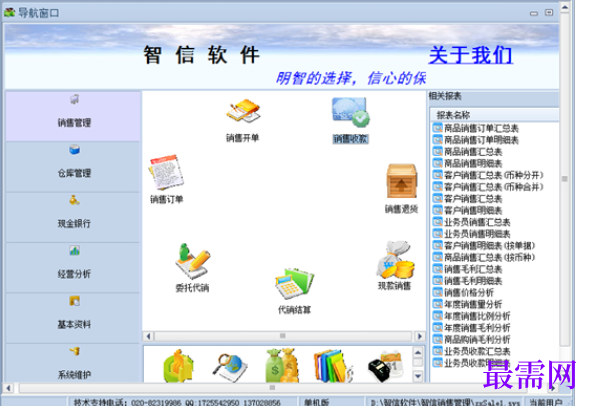Open report 商品销售订单汇总表
The height and width of the screenshot is (406, 595).
point(481,128)
